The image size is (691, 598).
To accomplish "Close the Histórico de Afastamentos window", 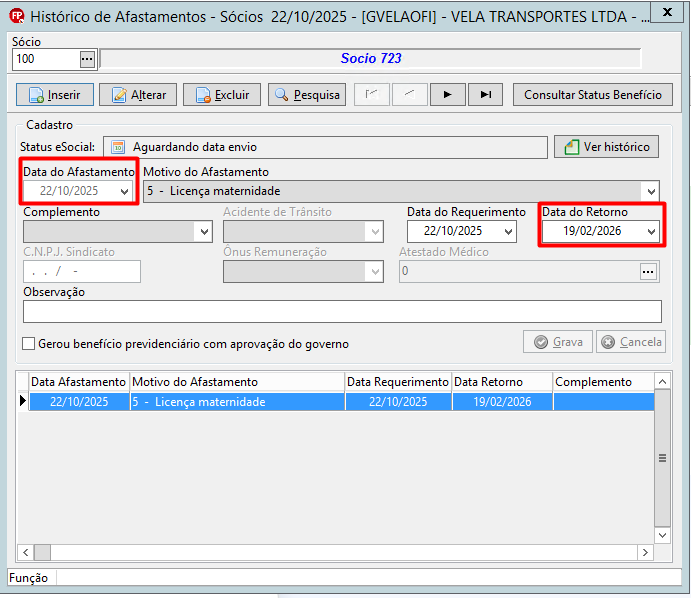I will (667, 12).
